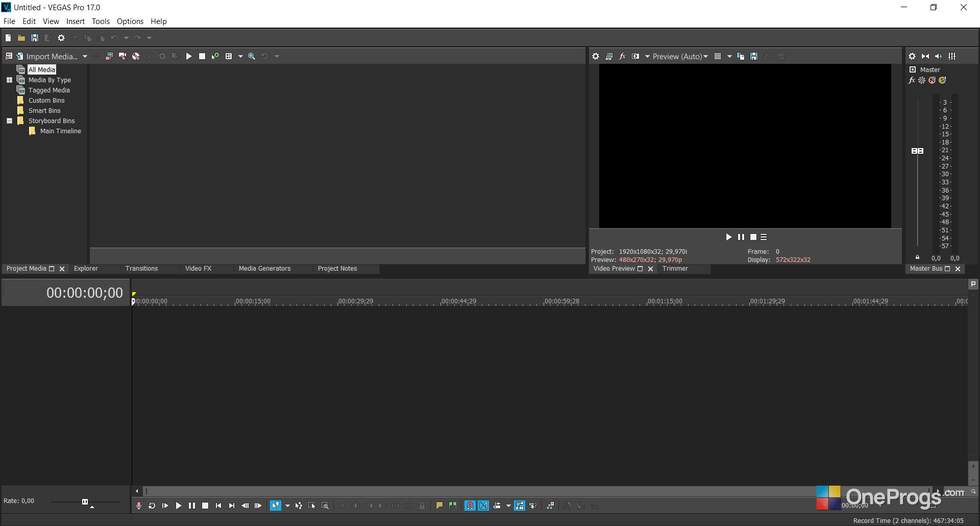This screenshot has height=526, width=980.
Task: Switch to the Explorer tab
Action: point(86,269)
